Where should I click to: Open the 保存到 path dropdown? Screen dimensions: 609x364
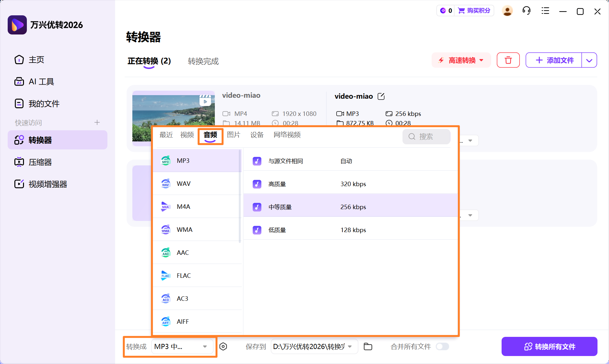pyautogui.click(x=350, y=346)
